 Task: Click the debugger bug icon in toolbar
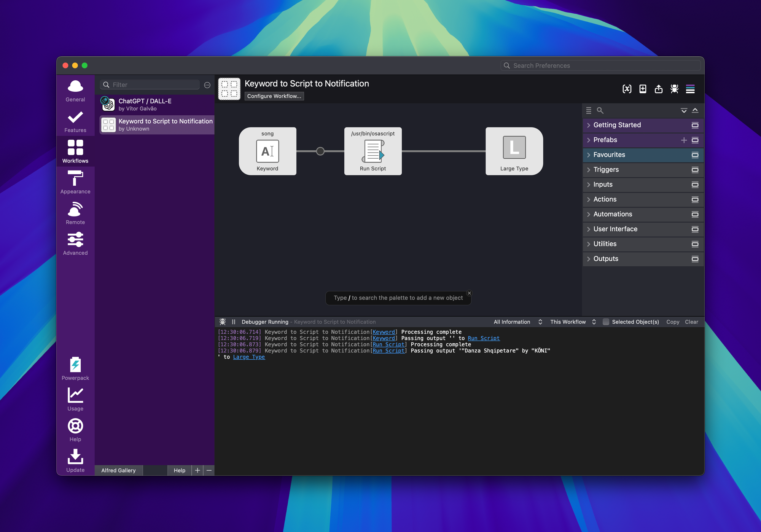[x=674, y=89]
